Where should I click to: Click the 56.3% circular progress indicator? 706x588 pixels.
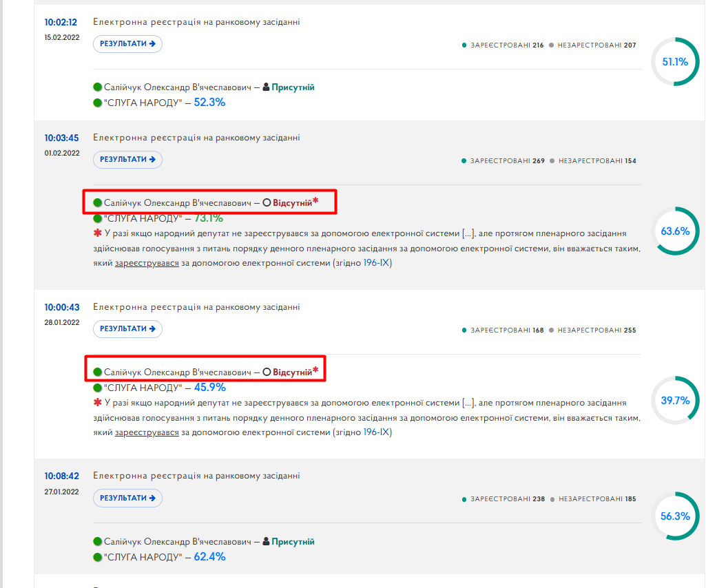(x=675, y=516)
